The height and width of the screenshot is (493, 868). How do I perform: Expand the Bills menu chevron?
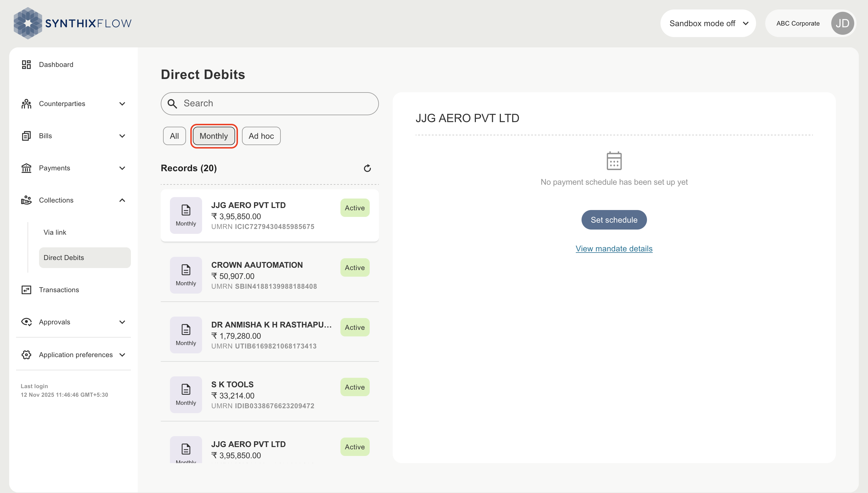point(123,136)
